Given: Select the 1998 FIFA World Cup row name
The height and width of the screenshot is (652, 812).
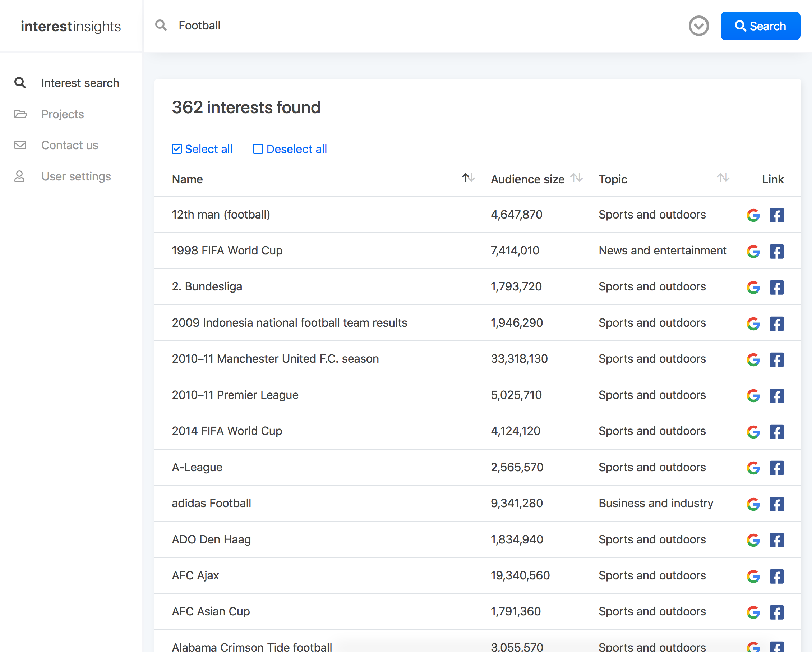Looking at the screenshot, I should [227, 251].
